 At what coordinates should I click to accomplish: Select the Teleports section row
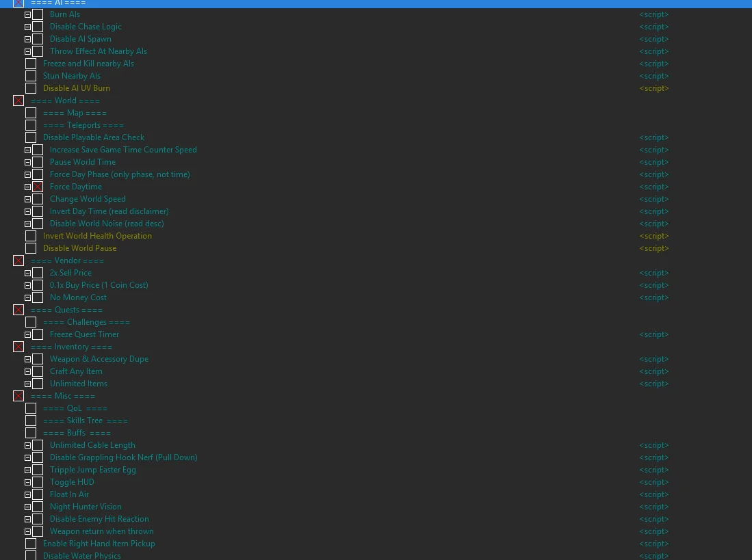click(x=83, y=125)
